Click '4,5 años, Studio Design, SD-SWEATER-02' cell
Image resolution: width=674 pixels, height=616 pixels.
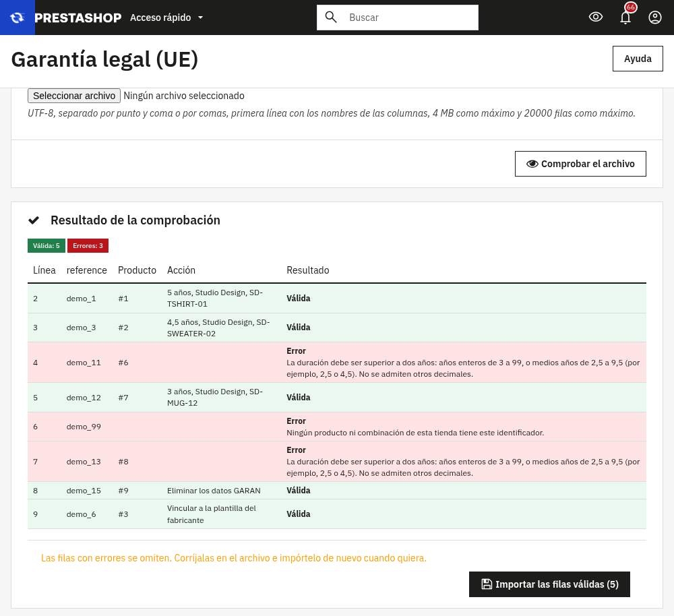tap(218, 328)
